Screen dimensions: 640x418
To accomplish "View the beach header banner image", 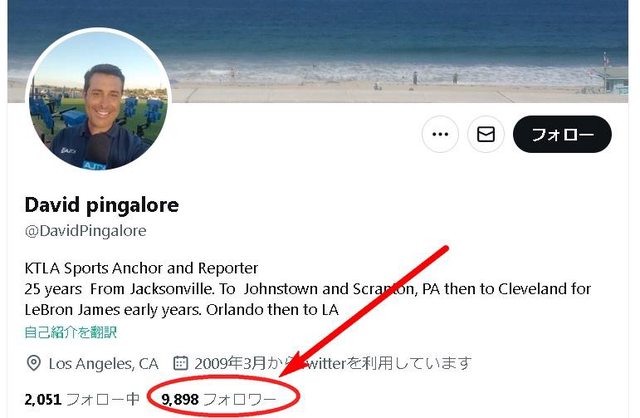I will [318, 51].
